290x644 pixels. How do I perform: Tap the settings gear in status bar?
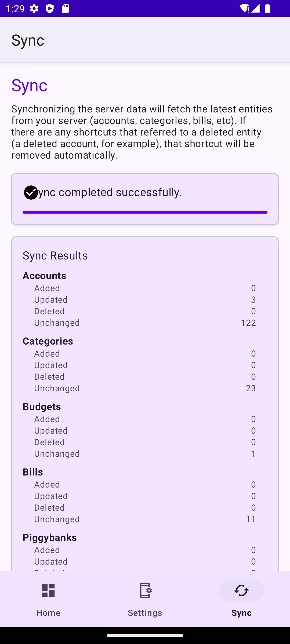[x=34, y=9]
